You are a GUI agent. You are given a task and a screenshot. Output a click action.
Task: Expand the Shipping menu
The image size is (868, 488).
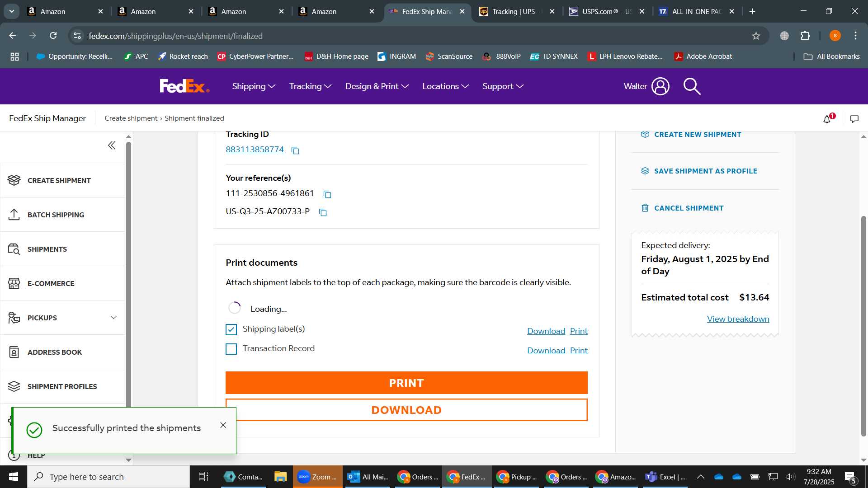tap(253, 86)
